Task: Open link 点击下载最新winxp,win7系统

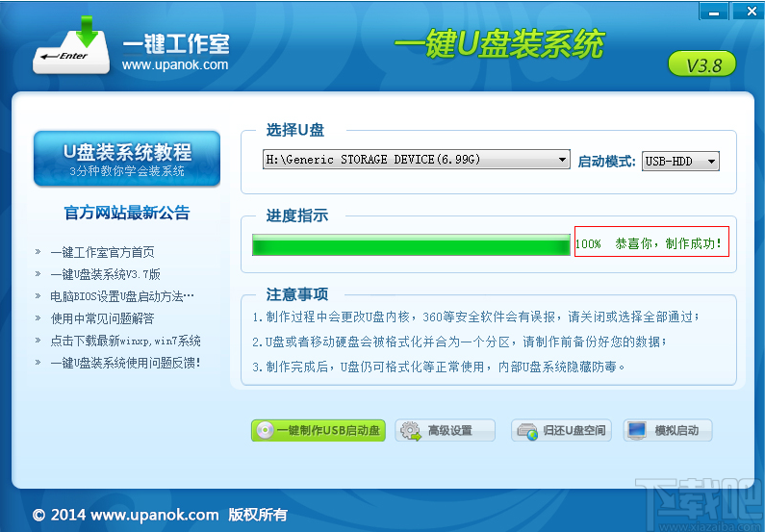Action: 125,341
